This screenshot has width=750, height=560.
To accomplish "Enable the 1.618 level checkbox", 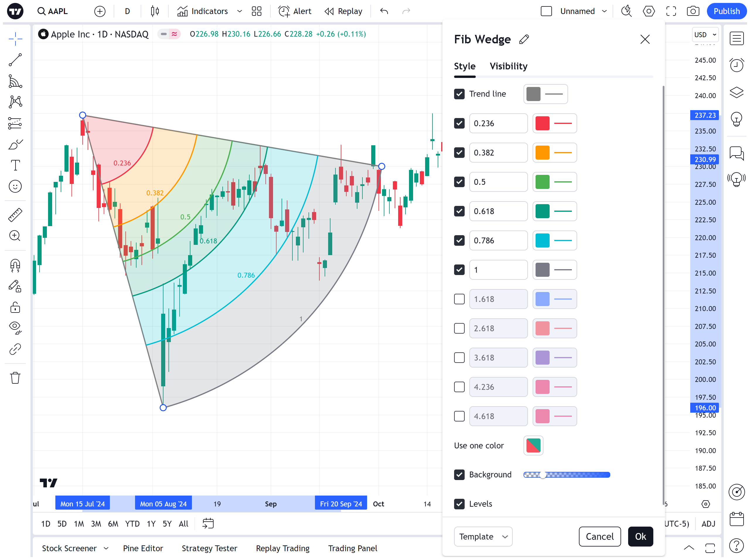I will pyautogui.click(x=459, y=299).
